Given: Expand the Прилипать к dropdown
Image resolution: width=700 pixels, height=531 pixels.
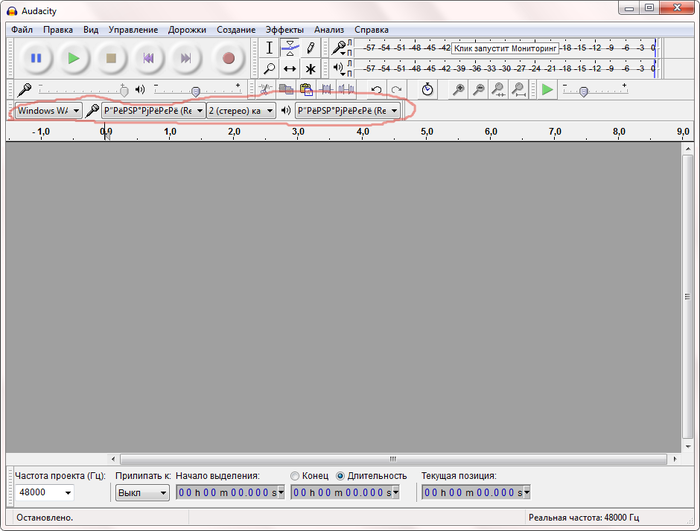Looking at the screenshot, I should tap(142, 493).
